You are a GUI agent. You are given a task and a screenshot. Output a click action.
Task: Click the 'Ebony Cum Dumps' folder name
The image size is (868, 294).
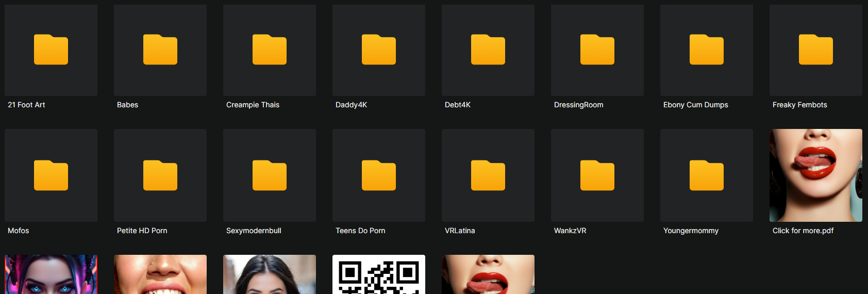coord(695,105)
